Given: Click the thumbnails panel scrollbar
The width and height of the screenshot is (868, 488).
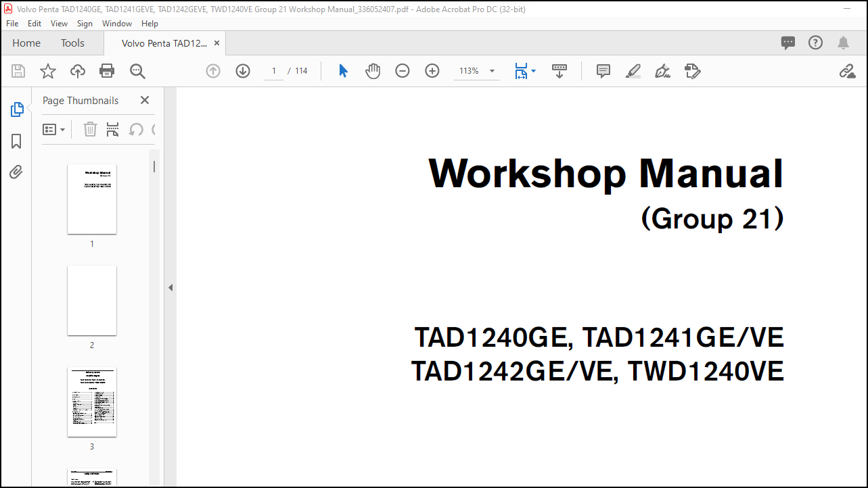Looking at the screenshot, I should click(x=154, y=166).
